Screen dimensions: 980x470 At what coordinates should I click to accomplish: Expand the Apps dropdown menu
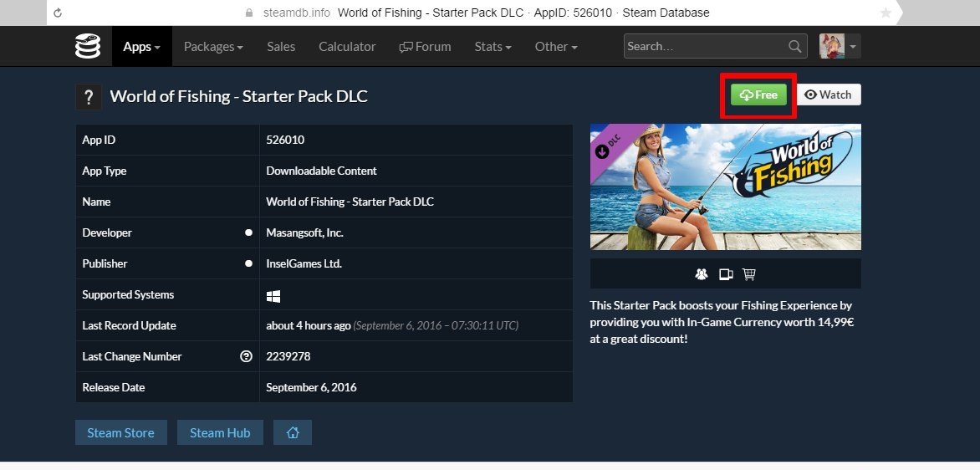point(142,46)
